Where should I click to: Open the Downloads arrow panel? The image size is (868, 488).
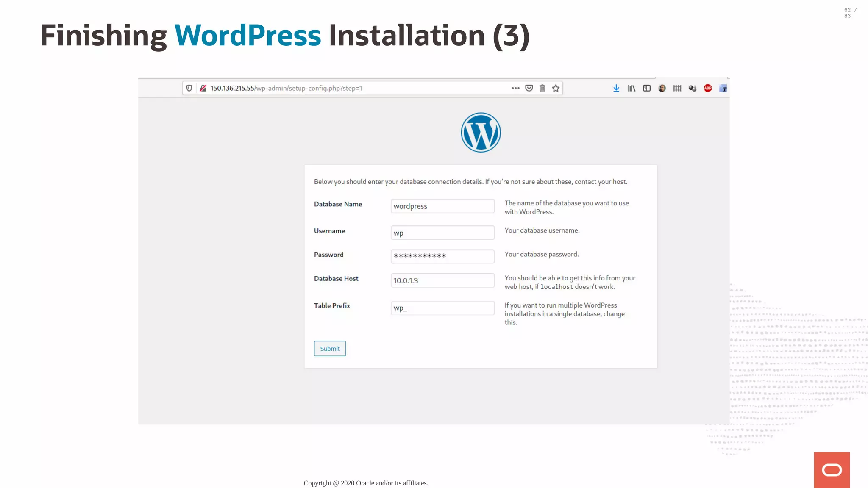pos(616,88)
